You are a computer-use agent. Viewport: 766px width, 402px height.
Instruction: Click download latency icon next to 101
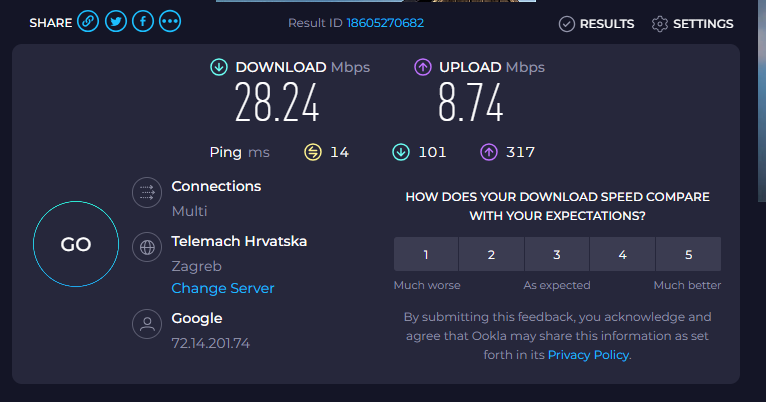tap(401, 152)
